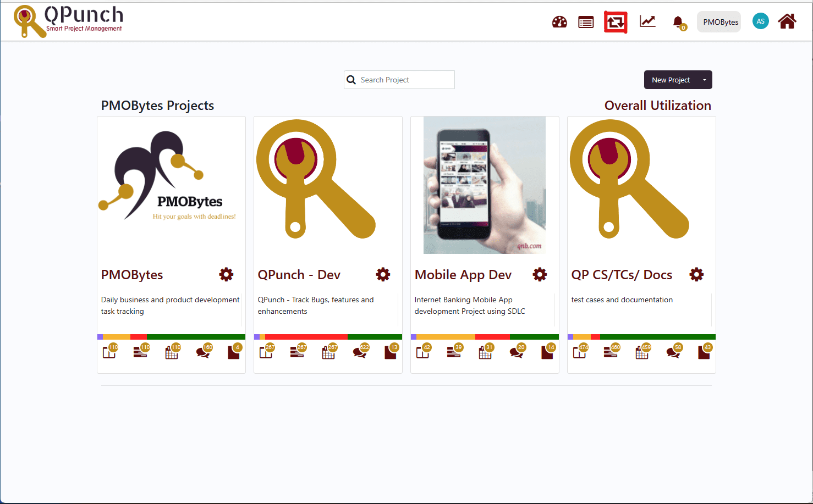Open PMOBytes board icon with 110 badge

pyautogui.click(x=110, y=352)
